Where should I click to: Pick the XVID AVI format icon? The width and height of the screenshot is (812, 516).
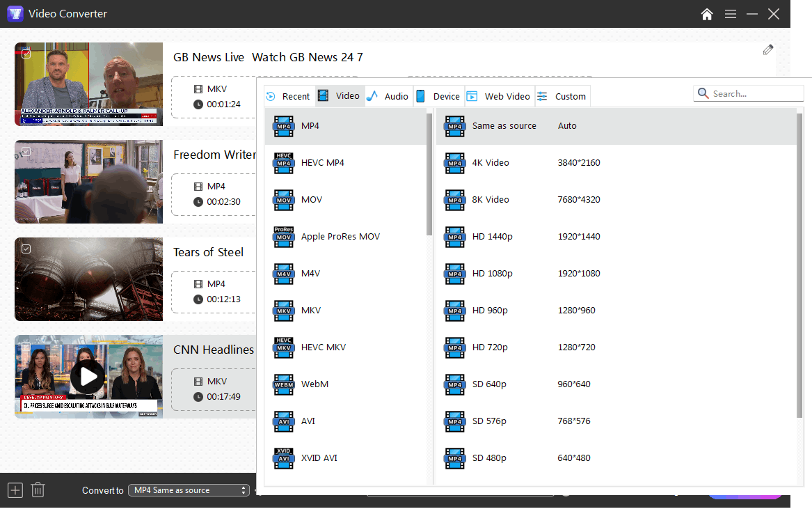click(x=283, y=458)
